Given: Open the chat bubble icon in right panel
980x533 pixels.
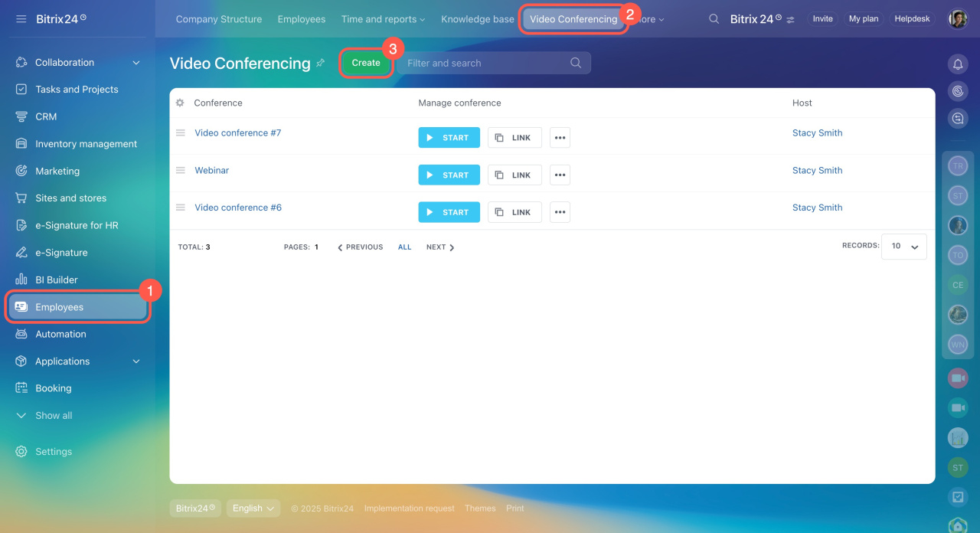Looking at the screenshot, I should (x=957, y=119).
